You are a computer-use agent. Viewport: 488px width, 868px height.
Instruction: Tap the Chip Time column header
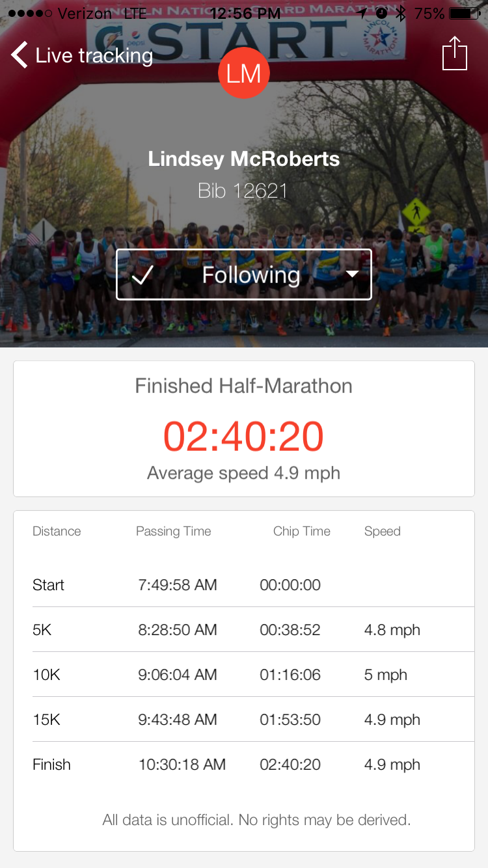click(x=301, y=532)
